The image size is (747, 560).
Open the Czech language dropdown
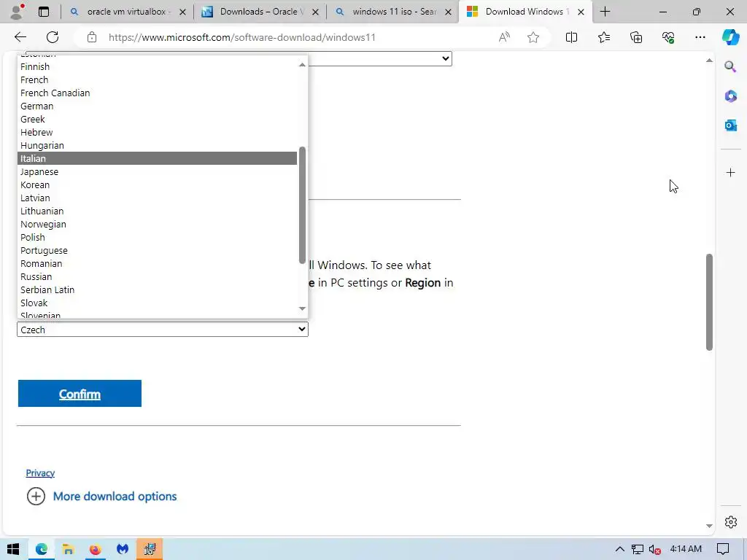point(163,330)
